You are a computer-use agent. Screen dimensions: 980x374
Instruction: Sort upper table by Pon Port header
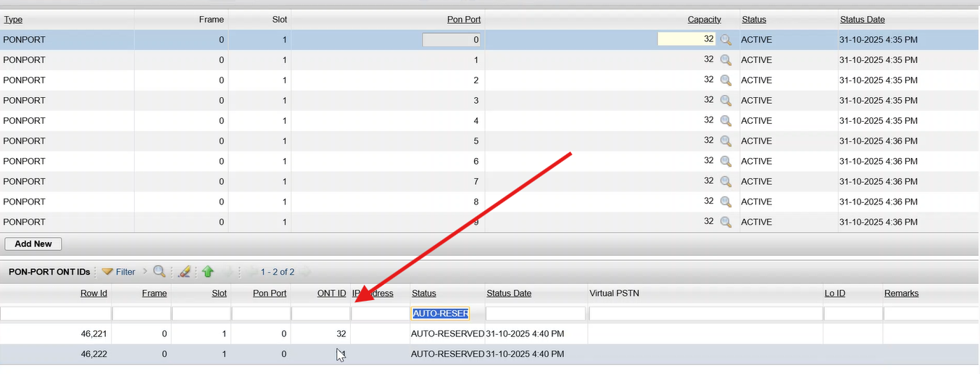tap(463, 20)
